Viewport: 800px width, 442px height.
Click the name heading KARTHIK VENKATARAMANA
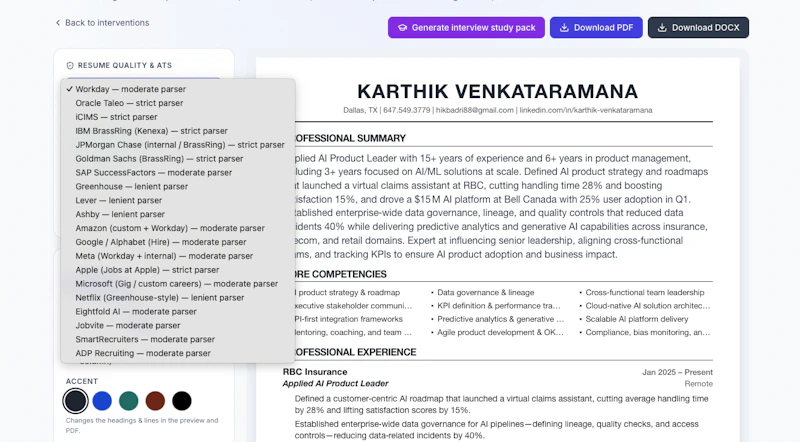(497, 92)
